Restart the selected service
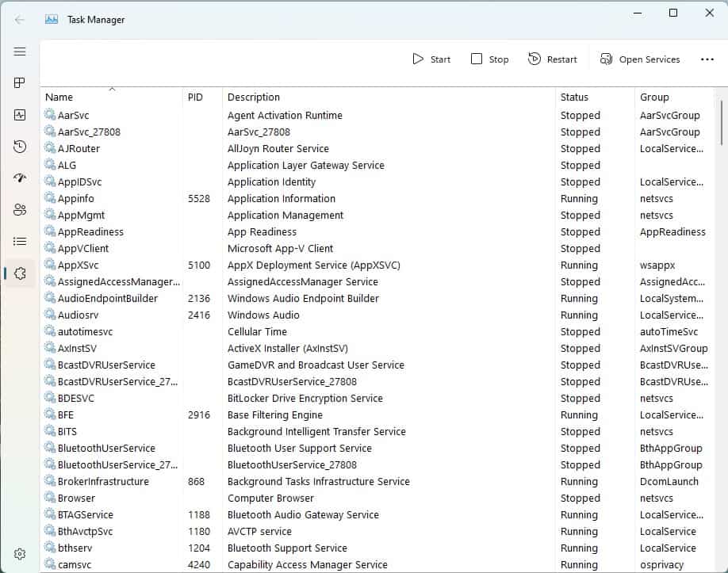 point(553,59)
